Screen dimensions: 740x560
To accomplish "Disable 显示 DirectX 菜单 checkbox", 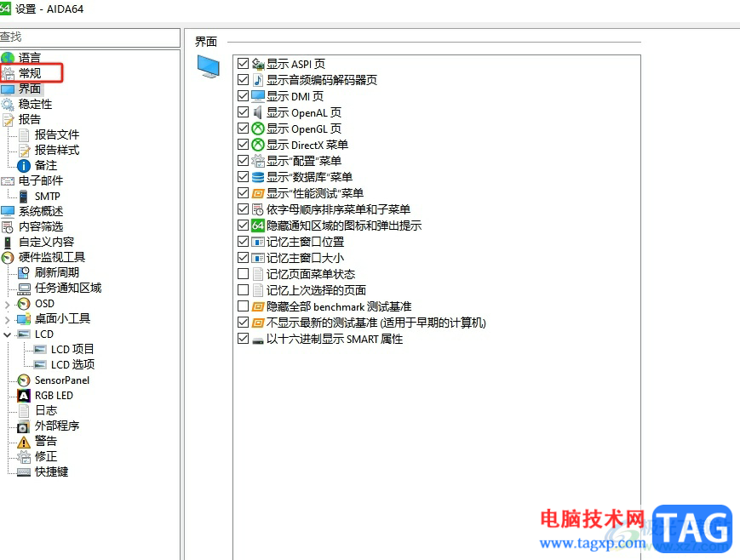I will [x=243, y=144].
